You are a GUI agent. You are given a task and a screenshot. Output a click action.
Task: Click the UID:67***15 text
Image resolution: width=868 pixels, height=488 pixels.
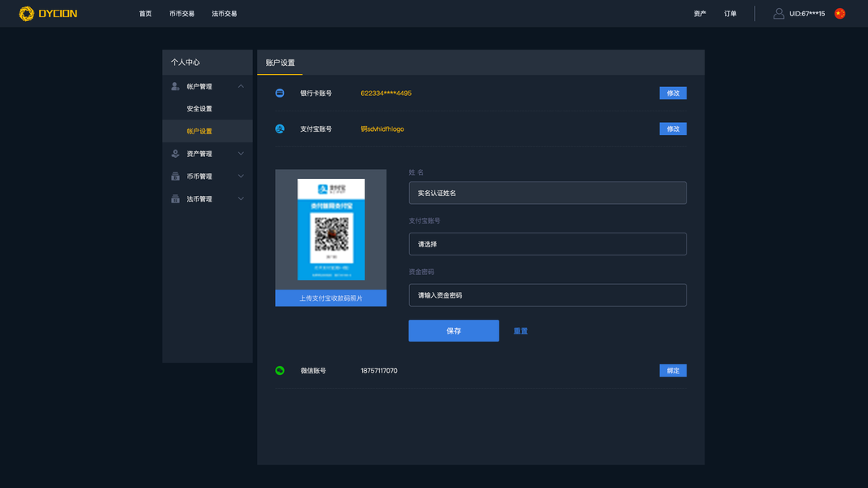tap(806, 14)
